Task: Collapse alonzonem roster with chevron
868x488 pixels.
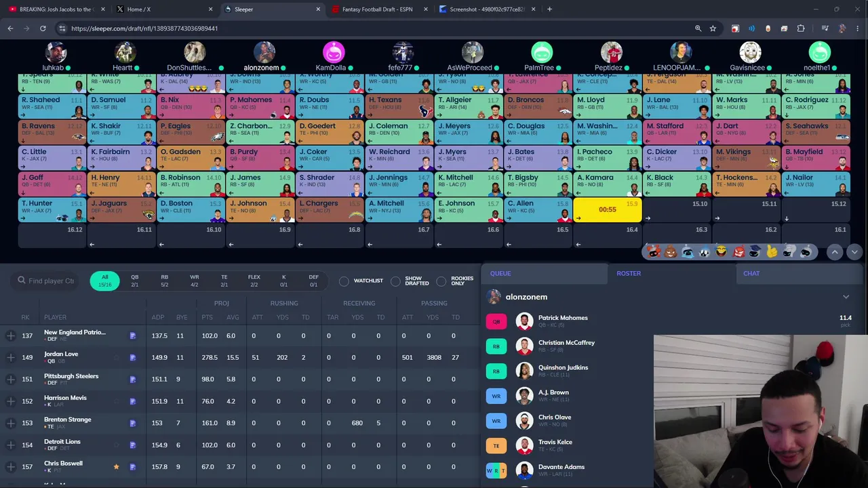Action: (x=846, y=297)
